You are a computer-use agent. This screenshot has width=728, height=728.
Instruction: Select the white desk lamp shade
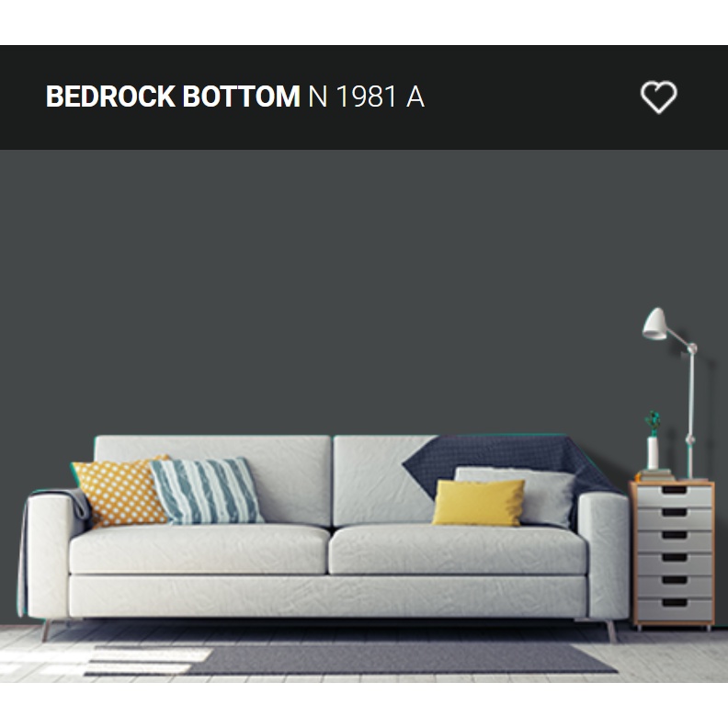point(654,324)
